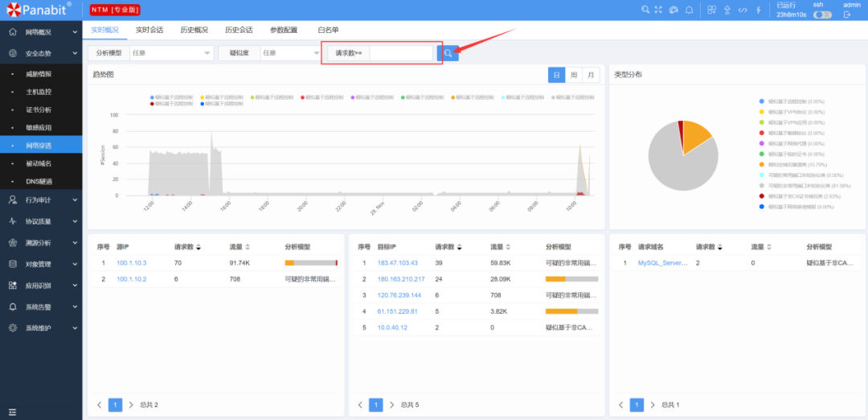The height and width of the screenshot is (420, 868).
Task: Open target IP 180.163.210.217 link
Action: (x=401, y=279)
